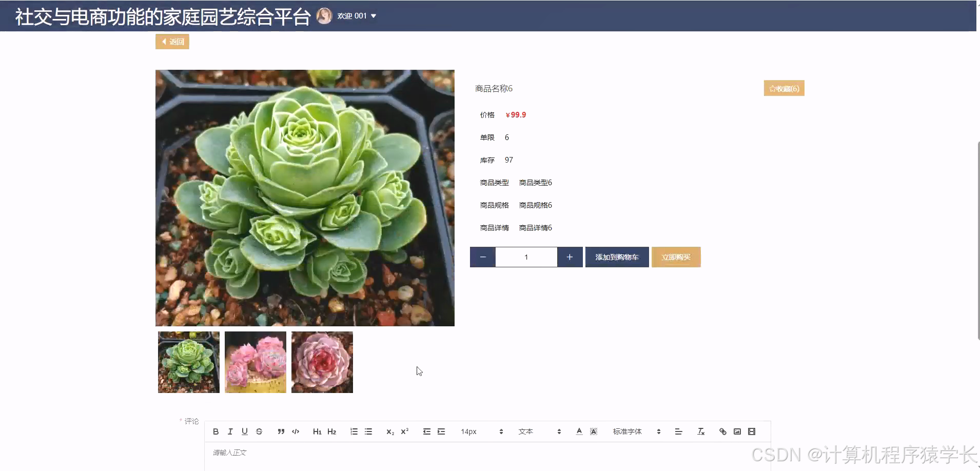Toggle italic formatting in comment editor
This screenshot has width=980, height=471.
230,431
